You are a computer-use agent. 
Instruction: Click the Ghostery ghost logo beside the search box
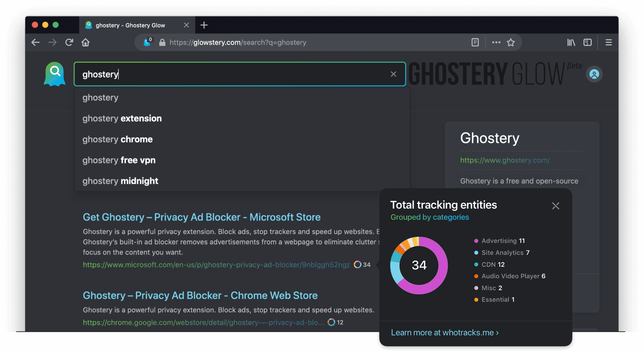tap(54, 74)
